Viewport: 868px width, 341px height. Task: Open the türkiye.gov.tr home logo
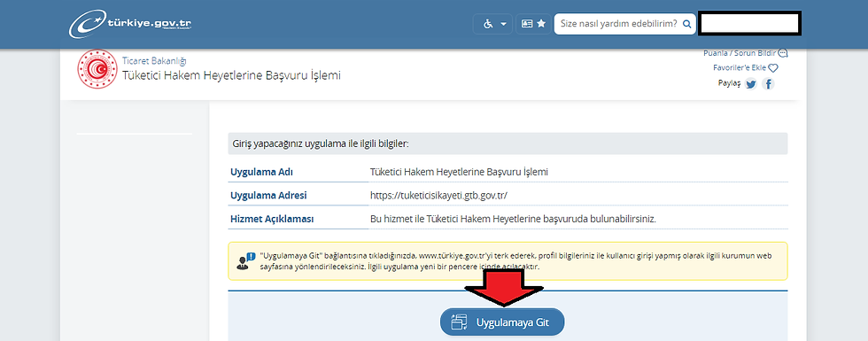tap(131, 25)
